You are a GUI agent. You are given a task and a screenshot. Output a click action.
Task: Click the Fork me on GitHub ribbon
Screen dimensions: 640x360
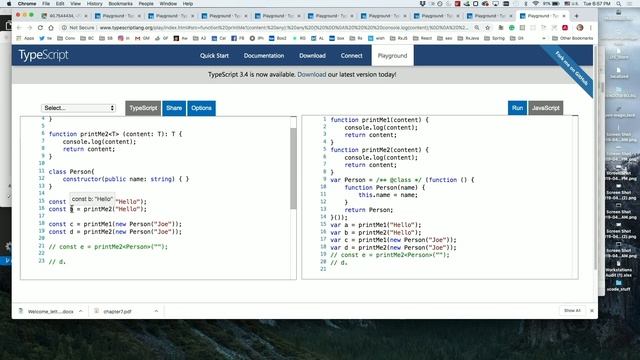[571, 68]
